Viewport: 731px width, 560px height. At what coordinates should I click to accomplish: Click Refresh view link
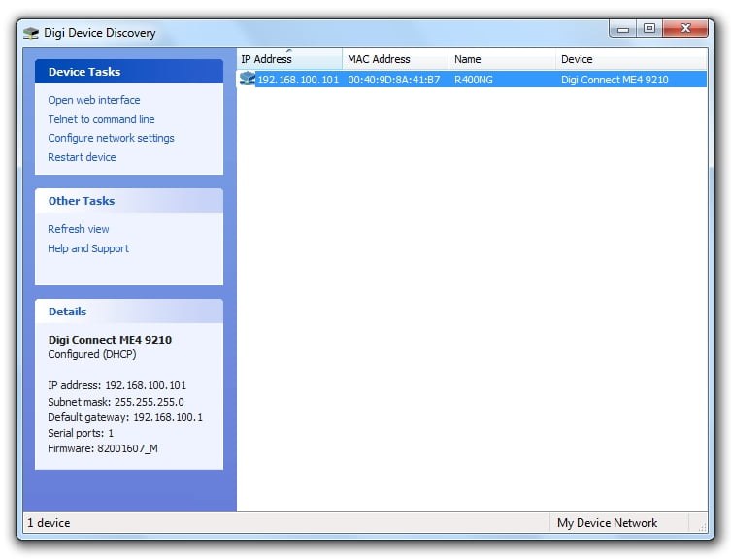pos(79,229)
